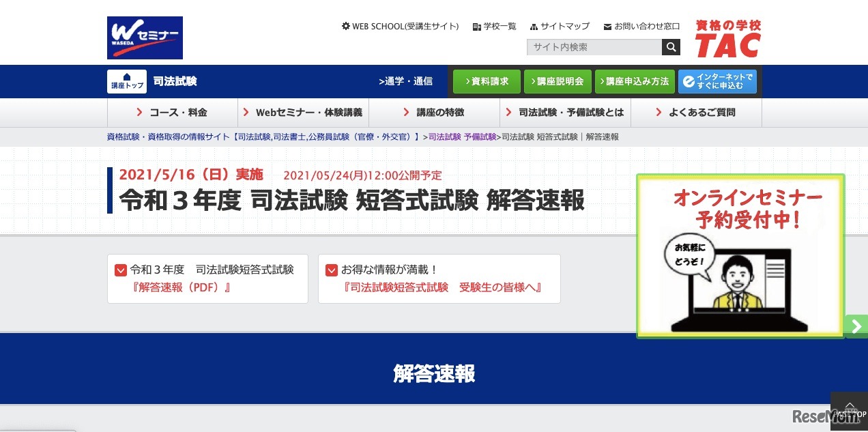868x432 pixels.
Task: Click the green arrow tab at right edge
Action: [856, 326]
